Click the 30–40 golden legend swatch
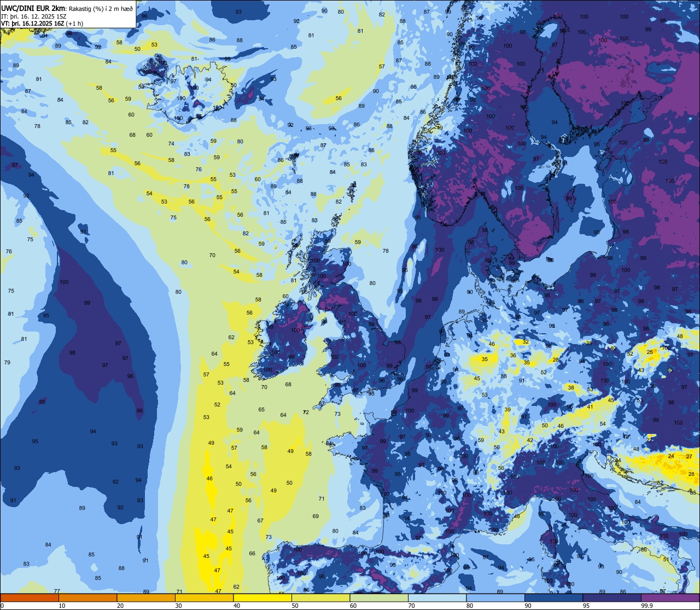 click(x=204, y=597)
